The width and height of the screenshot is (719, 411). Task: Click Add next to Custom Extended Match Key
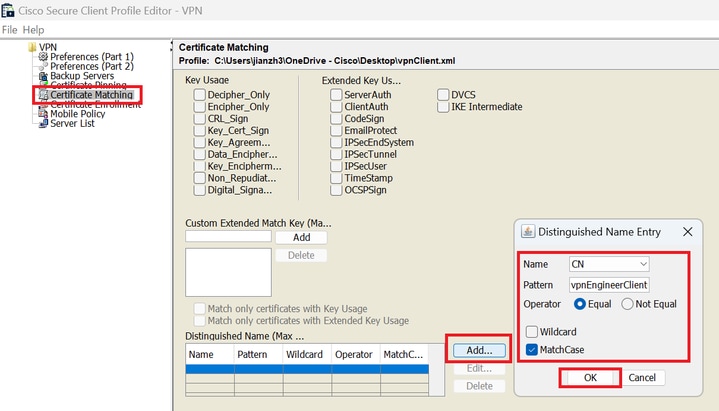tap(301, 237)
